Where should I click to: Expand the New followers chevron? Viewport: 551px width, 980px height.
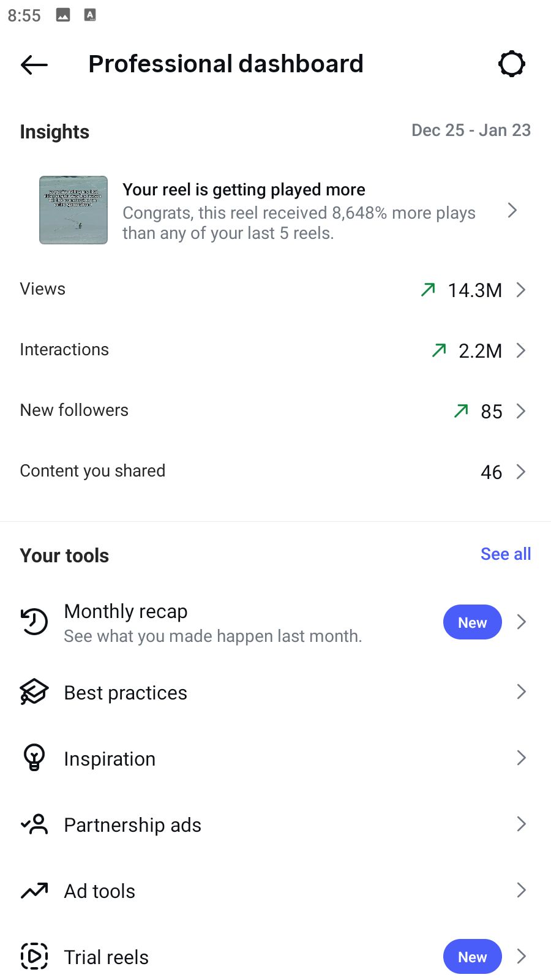click(x=521, y=411)
